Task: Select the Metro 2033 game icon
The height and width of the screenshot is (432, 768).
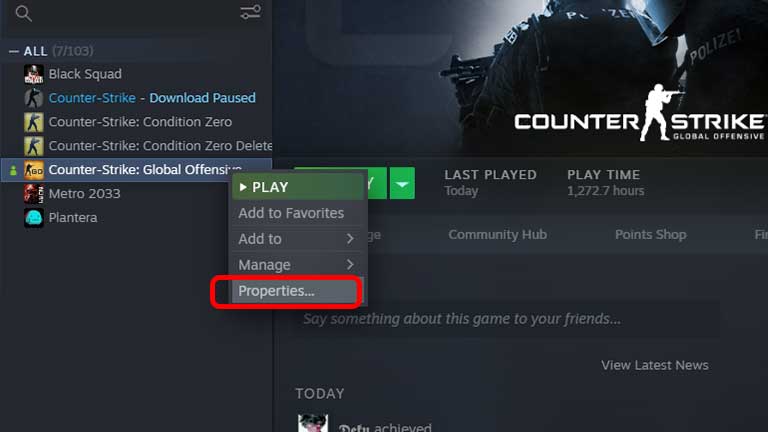Action: pos(34,194)
